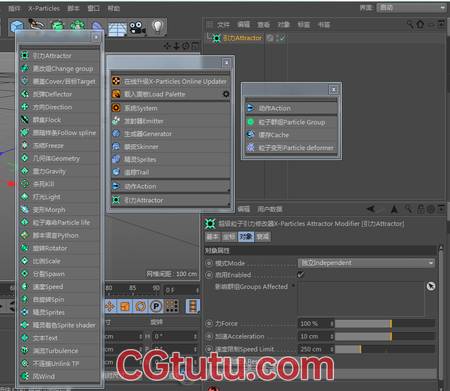Open the X-Particles menu
Image resolution: width=450 pixels, height=391 pixels.
point(44,8)
